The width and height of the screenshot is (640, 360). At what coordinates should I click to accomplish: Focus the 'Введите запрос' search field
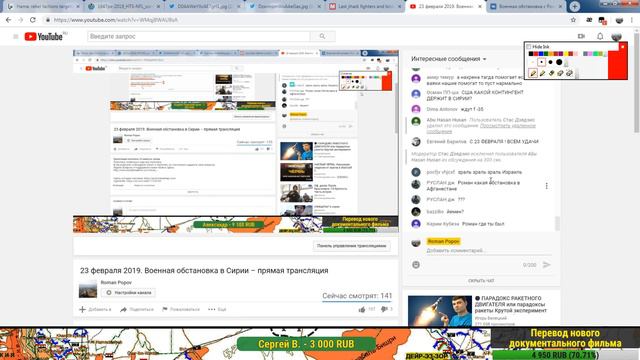point(198,36)
